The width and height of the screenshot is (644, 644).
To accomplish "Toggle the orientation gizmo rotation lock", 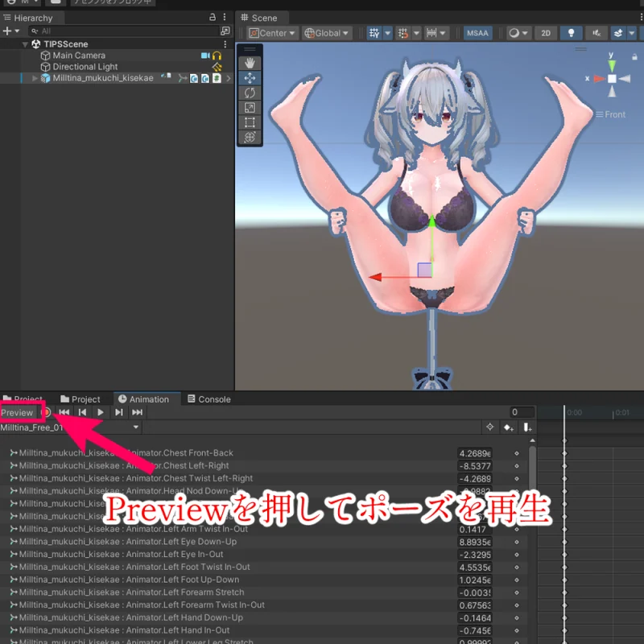I will tap(634, 57).
